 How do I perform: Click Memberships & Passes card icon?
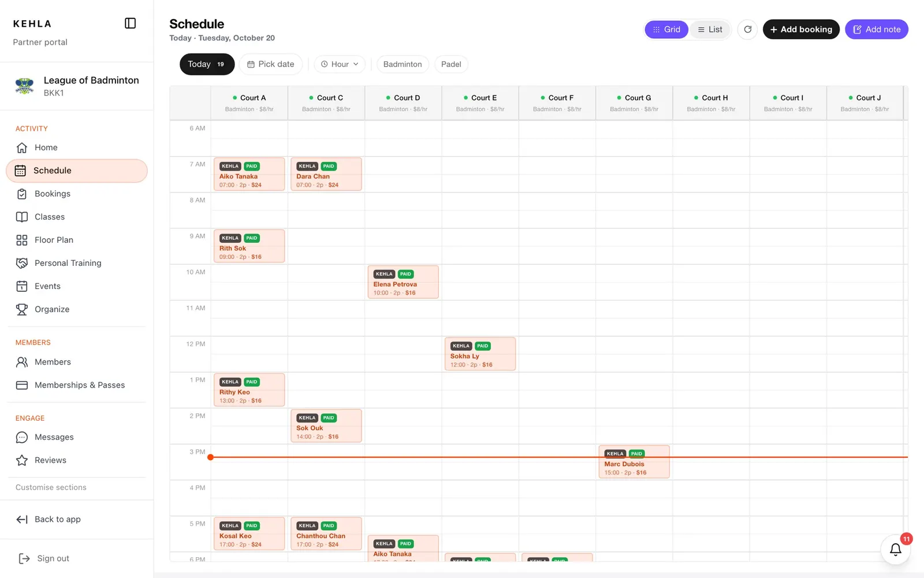pos(22,385)
